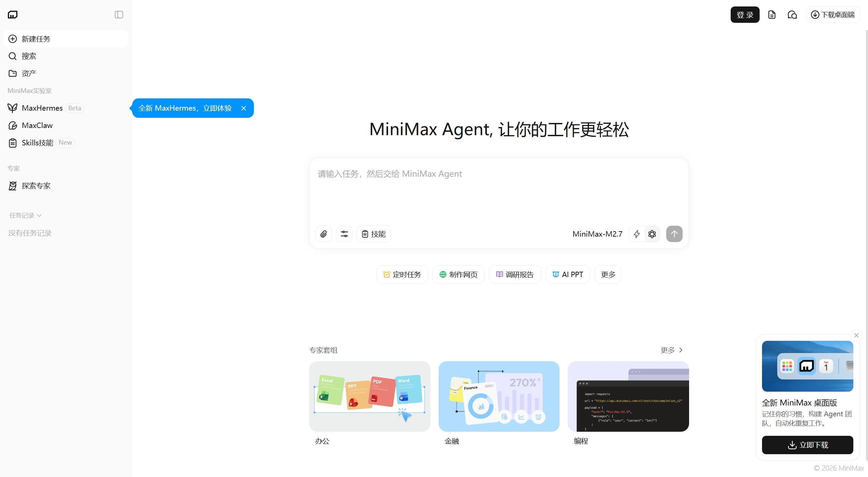Screen dimensions: 868x477
Task: Click the 专家套组 heading text
Action: [x=323, y=350]
